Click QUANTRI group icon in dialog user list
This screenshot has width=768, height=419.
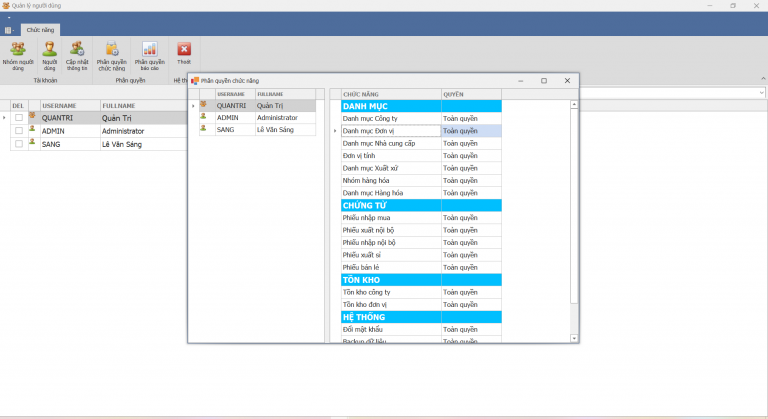click(x=204, y=105)
